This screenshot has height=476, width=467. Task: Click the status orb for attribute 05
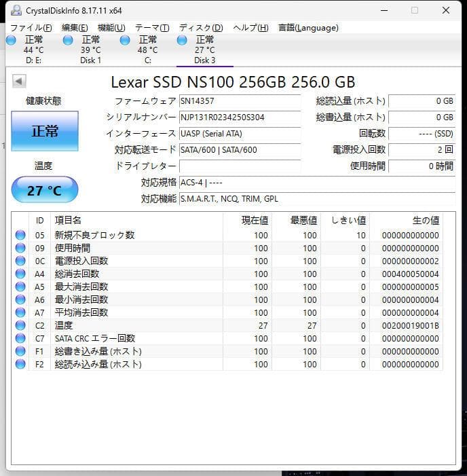(20, 235)
